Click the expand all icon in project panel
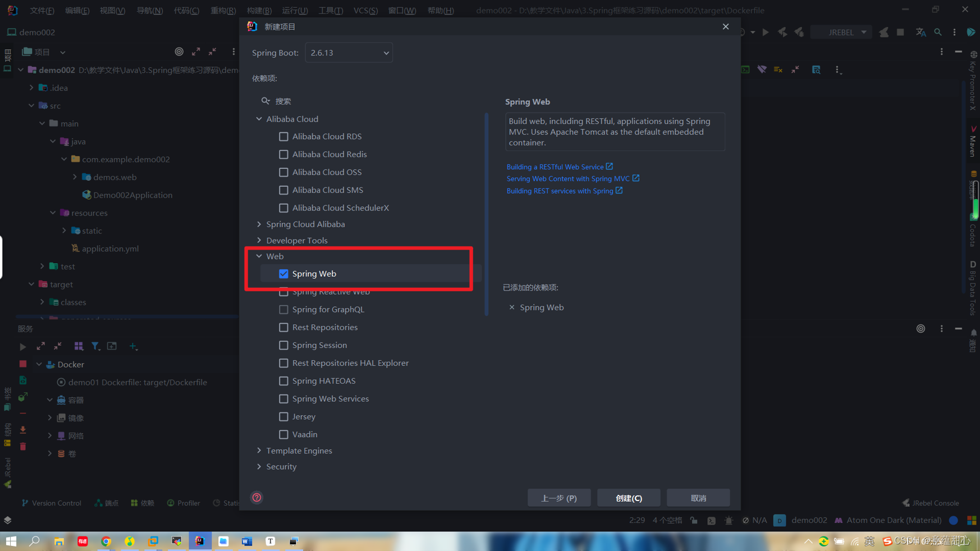This screenshot has width=980, height=551. click(196, 52)
